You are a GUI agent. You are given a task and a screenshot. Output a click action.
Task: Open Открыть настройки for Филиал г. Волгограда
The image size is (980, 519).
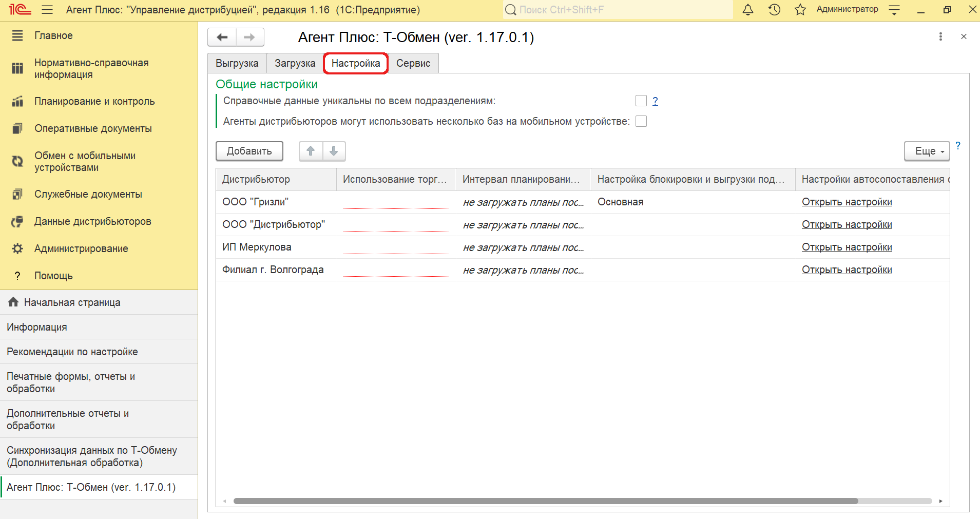click(847, 270)
